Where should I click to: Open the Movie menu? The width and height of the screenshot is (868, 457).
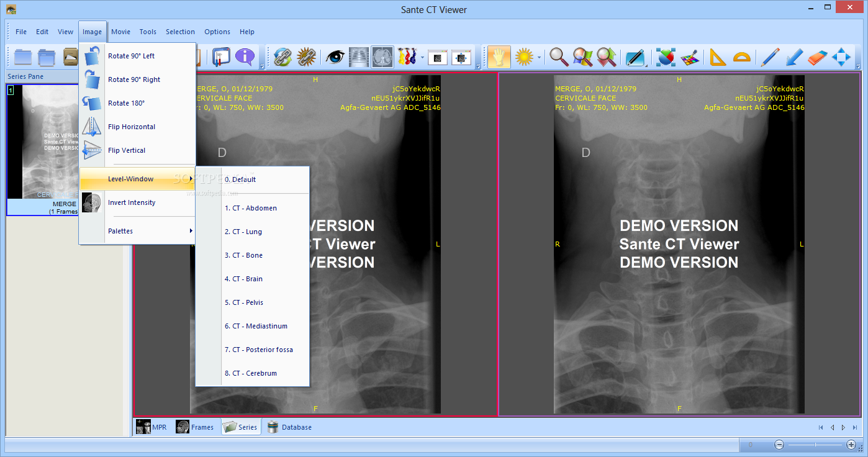click(120, 32)
